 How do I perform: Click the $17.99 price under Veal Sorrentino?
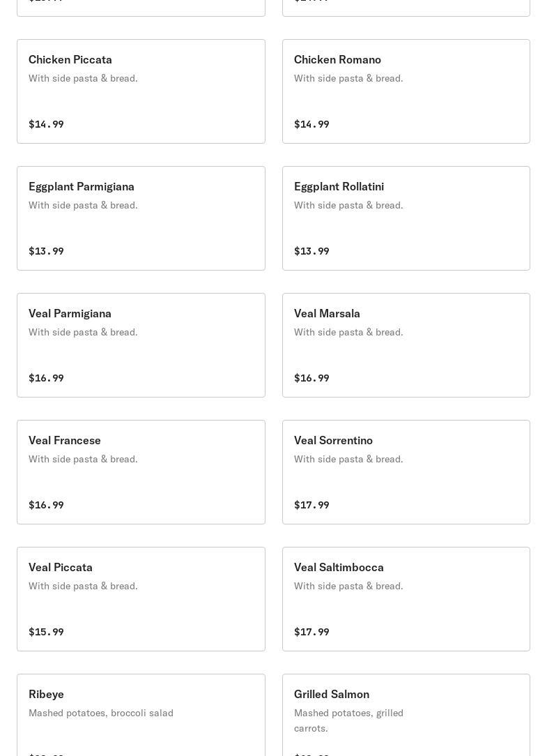(x=311, y=505)
